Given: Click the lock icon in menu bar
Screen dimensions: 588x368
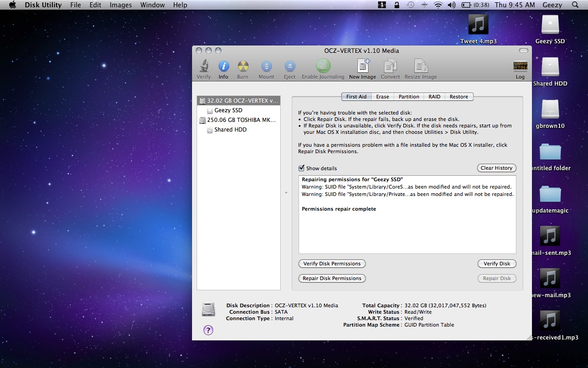Looking at the screenshot, I should (x=396, y=5).
